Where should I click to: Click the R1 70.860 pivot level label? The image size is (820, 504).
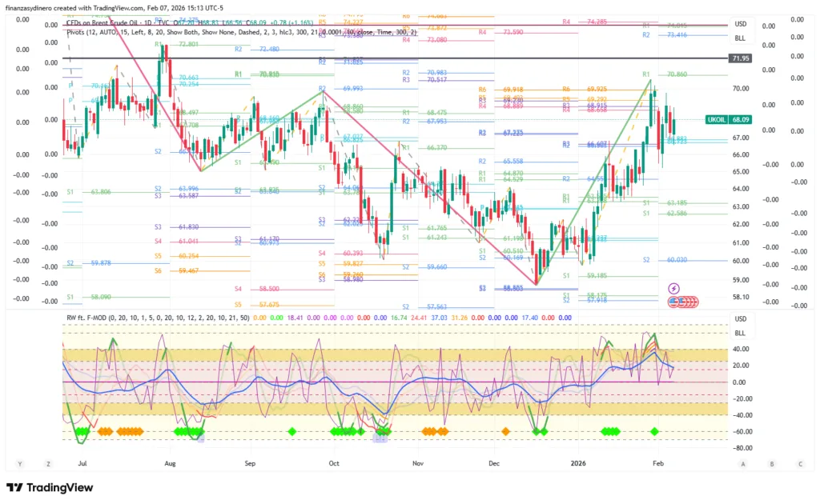coord(669,74)
